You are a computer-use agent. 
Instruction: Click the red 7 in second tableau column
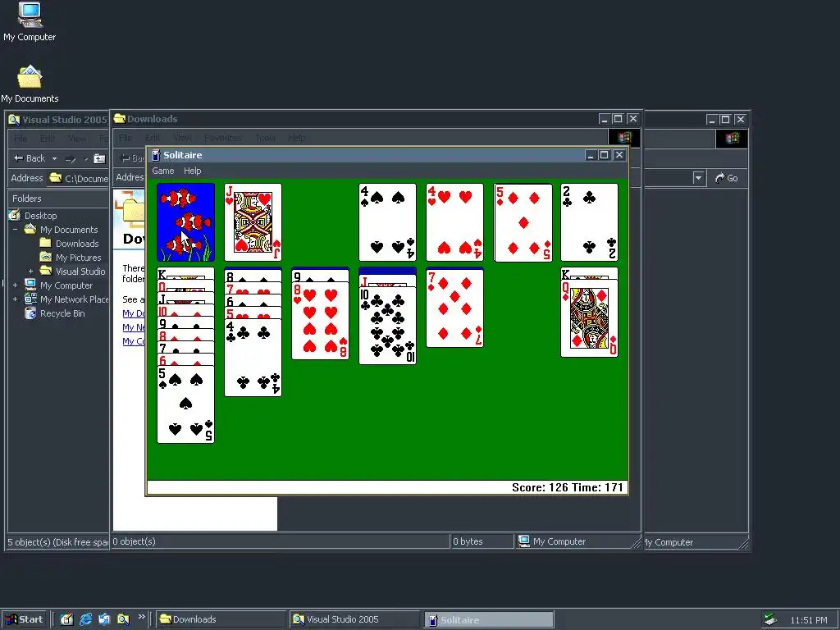tap(253, 290)
